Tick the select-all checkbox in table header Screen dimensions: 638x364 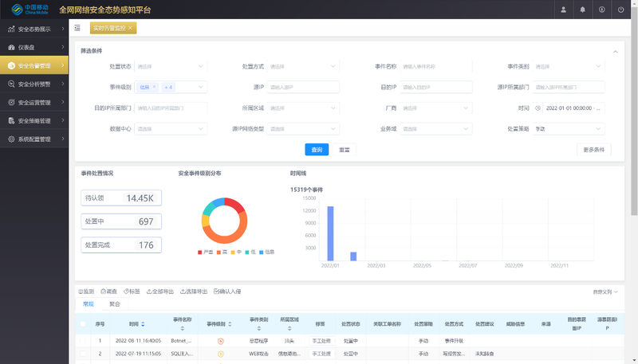[83, 324]
